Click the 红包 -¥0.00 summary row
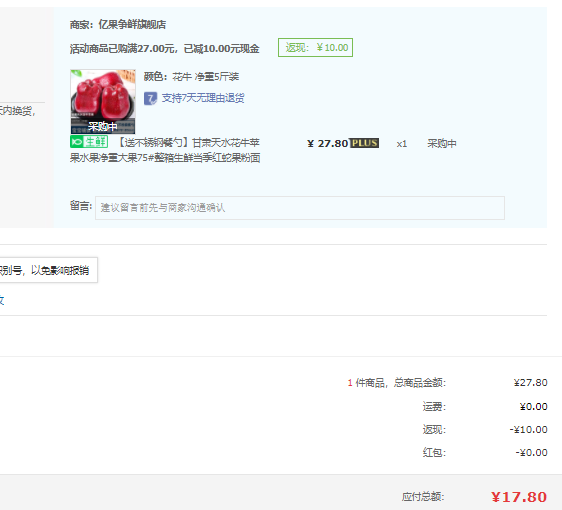The image size is (562, 510). (x=485, y=452)
